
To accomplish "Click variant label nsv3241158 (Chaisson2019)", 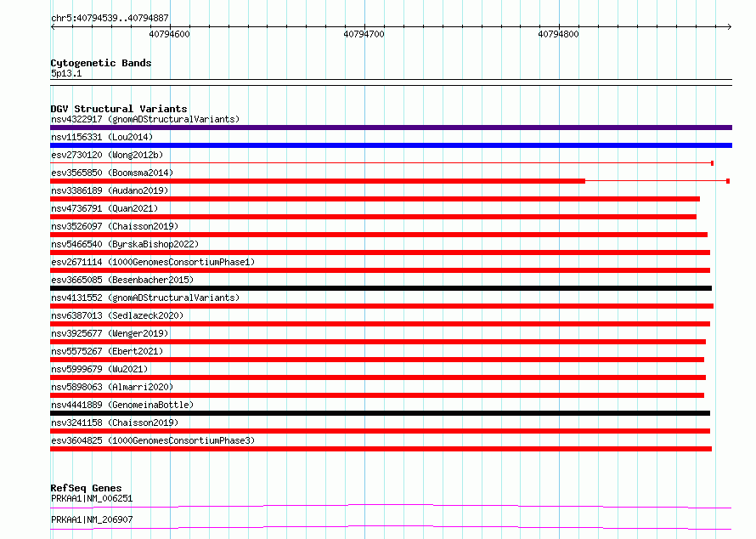I will 115,423.
